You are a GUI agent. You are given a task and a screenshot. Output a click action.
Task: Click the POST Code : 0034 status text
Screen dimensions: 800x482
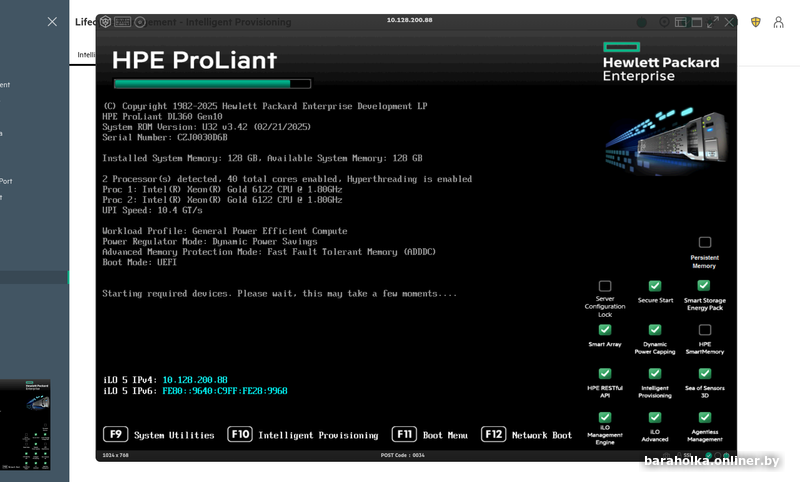(x=403, y=455)
